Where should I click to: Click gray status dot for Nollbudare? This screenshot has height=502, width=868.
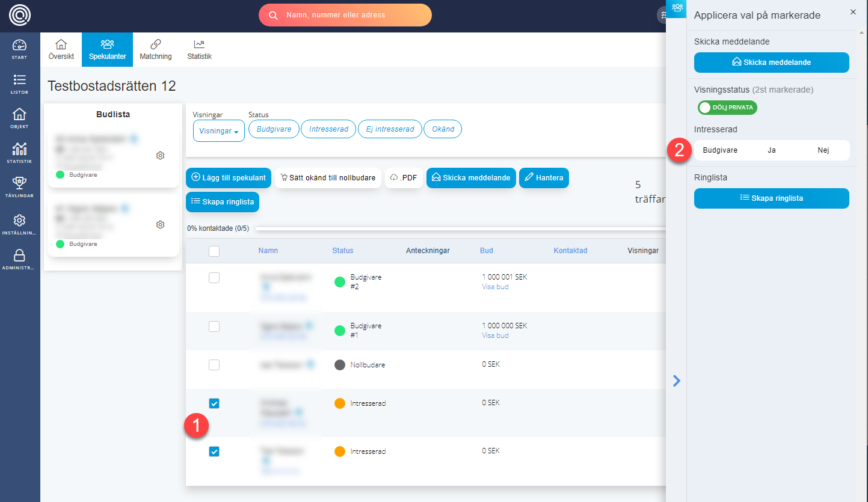(340, 365)
